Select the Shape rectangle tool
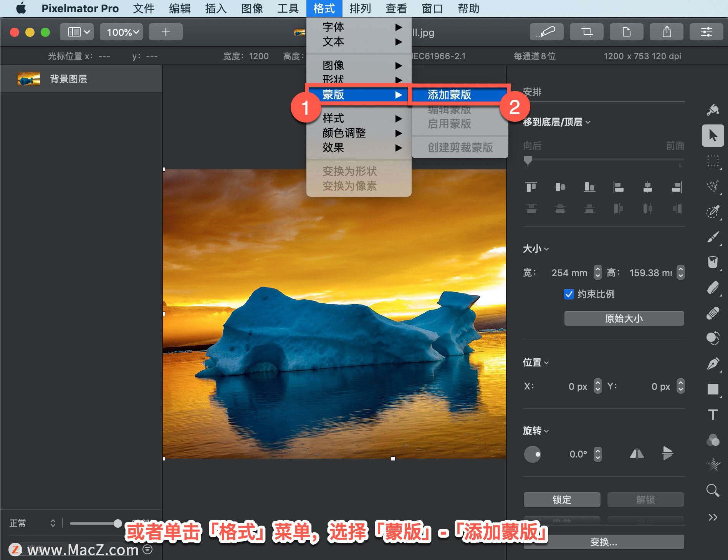 click(713, 389)
